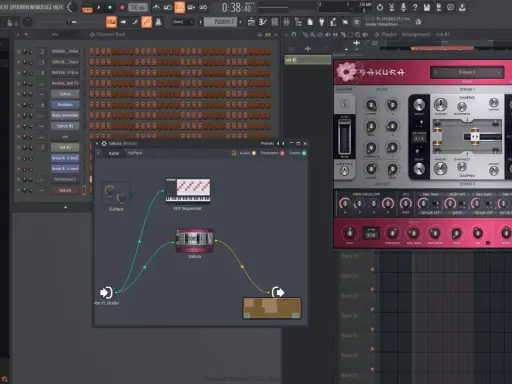Open Patcher window gear settings icon
The height and width of the screenshot is (384, 512).
(x=104, y=143)
